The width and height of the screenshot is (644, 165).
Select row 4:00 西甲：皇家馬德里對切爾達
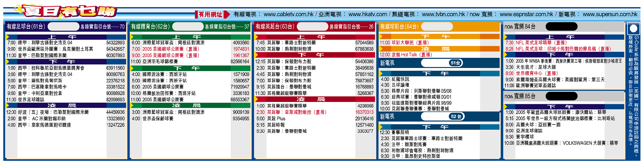point(66,125)
